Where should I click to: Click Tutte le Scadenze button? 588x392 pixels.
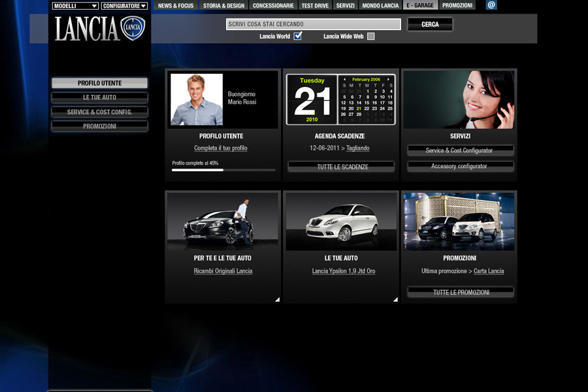pos(341,167)
